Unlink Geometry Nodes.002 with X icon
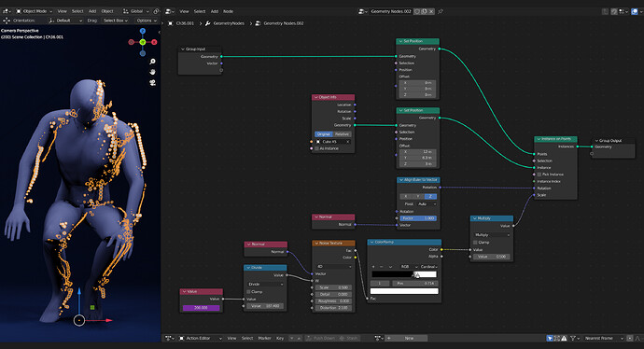 click(x=431, y=11)
